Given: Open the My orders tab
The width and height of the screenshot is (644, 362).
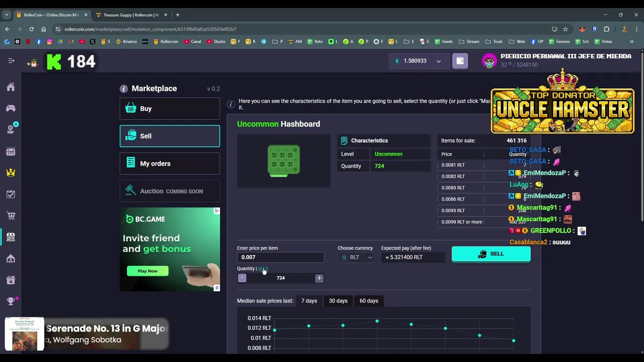Looking at the screenshot, I should 170,163.
